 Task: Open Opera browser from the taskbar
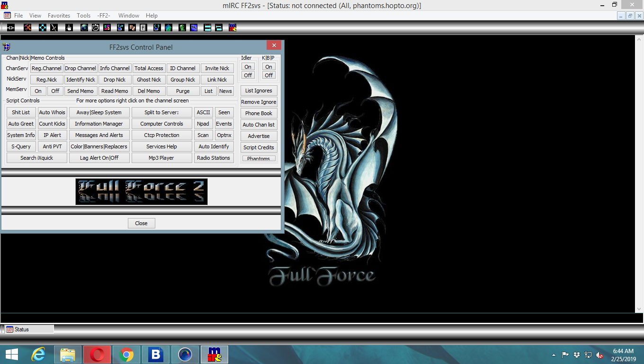point(97,354)
